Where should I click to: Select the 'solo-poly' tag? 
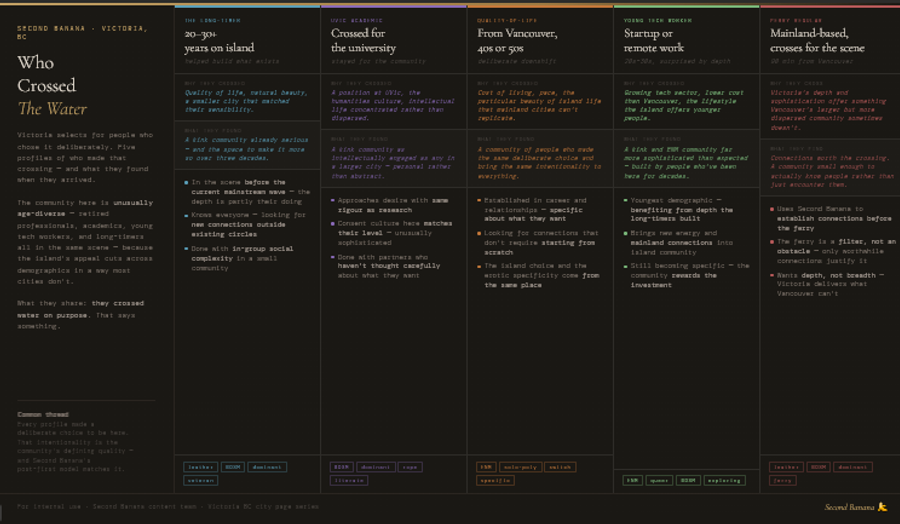coord(520,467)
